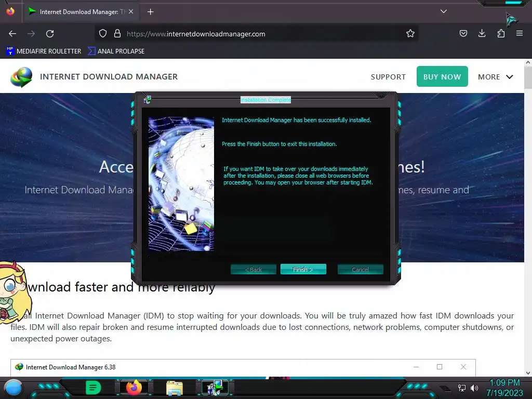Click the Back button in installer
The image size is (532, 399).
point(253,270)
